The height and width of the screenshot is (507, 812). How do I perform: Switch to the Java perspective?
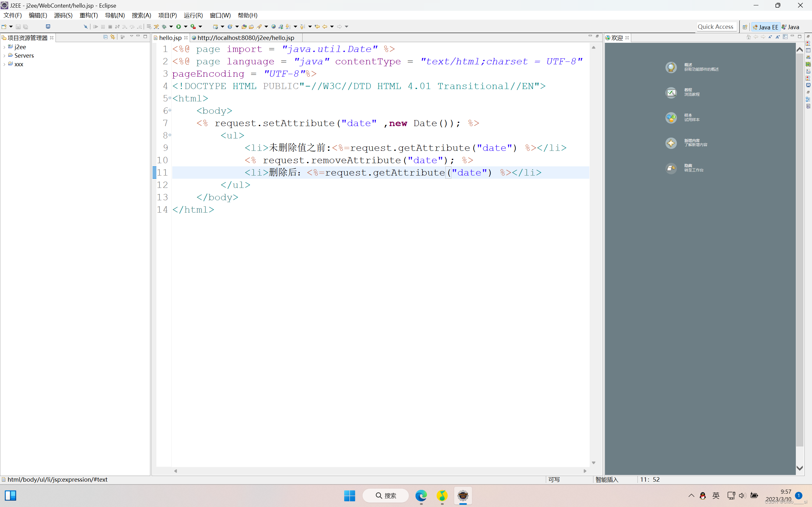(790, 27)
